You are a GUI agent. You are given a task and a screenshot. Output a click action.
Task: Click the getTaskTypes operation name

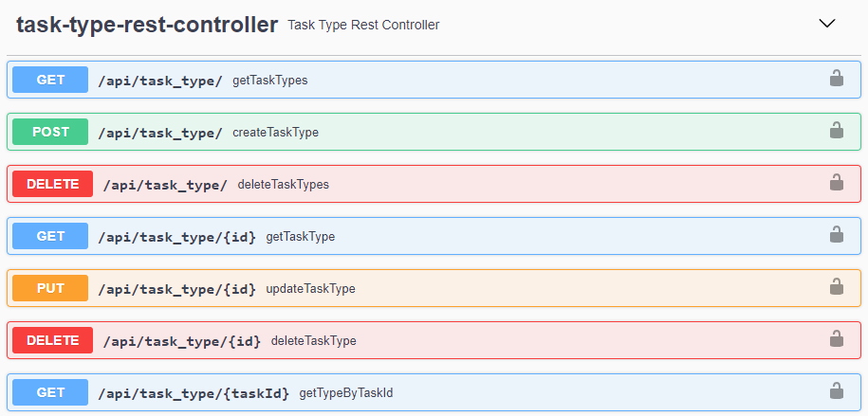270,81
